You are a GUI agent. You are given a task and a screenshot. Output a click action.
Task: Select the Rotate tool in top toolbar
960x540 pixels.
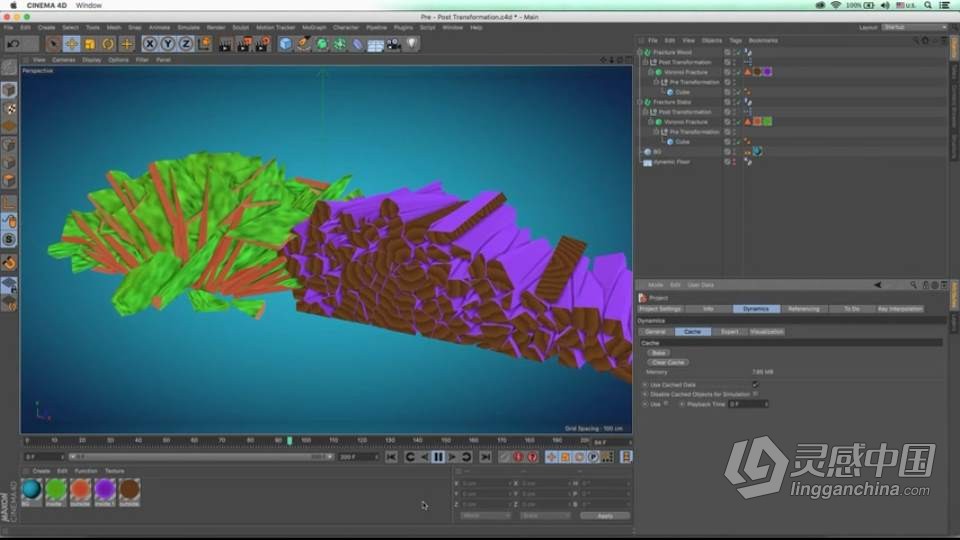tap(108, 44)
